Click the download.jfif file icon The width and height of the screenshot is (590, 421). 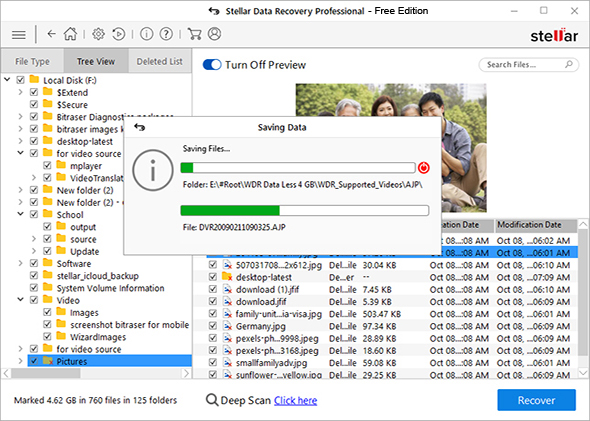click(227, 301)
